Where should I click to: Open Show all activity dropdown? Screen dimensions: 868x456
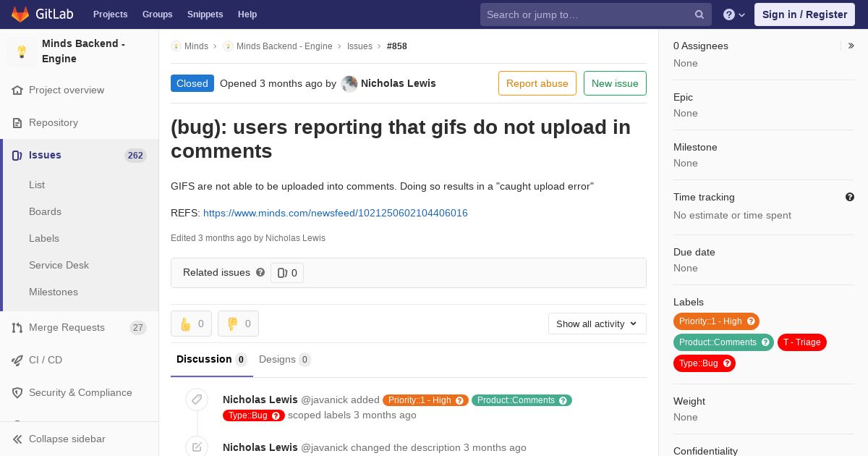click(x=597, y=324)
